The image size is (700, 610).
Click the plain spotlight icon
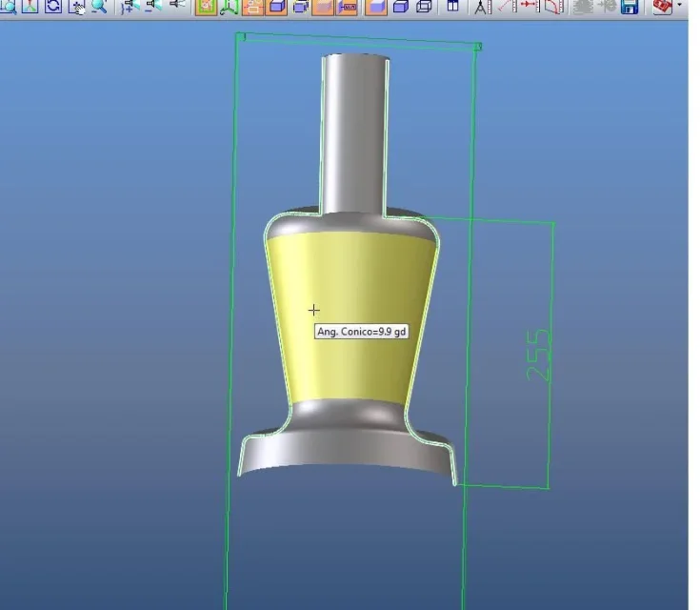(177, 6)
